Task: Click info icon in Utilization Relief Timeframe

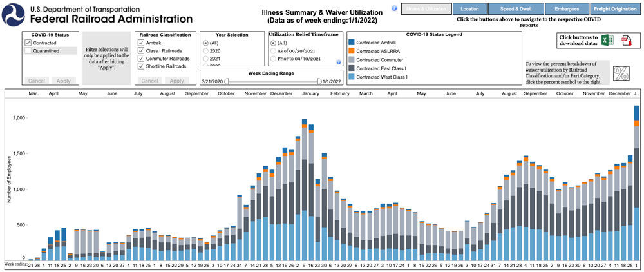Action: tap(338, 62)
